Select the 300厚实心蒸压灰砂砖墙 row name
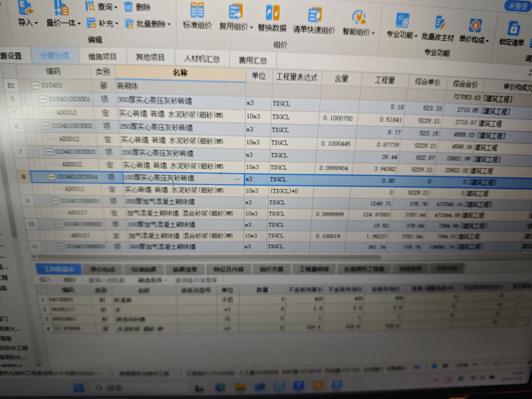The height and width of the screenshot is (399, 532). tap(155, 101)
